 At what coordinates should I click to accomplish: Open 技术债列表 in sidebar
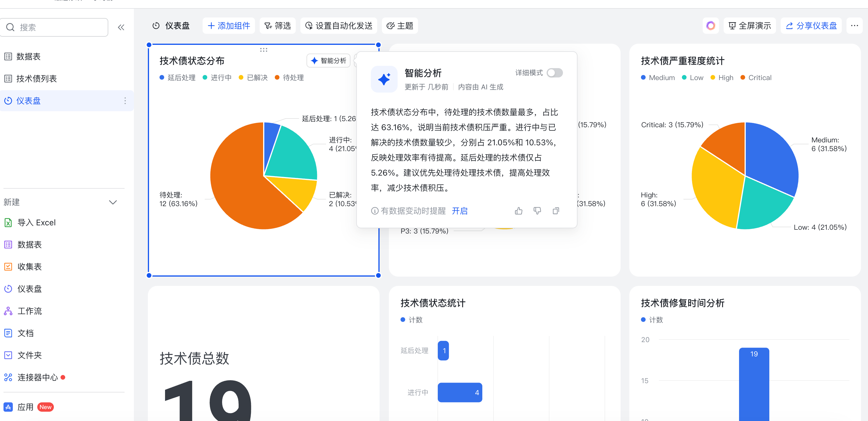[x=36, y=79]
